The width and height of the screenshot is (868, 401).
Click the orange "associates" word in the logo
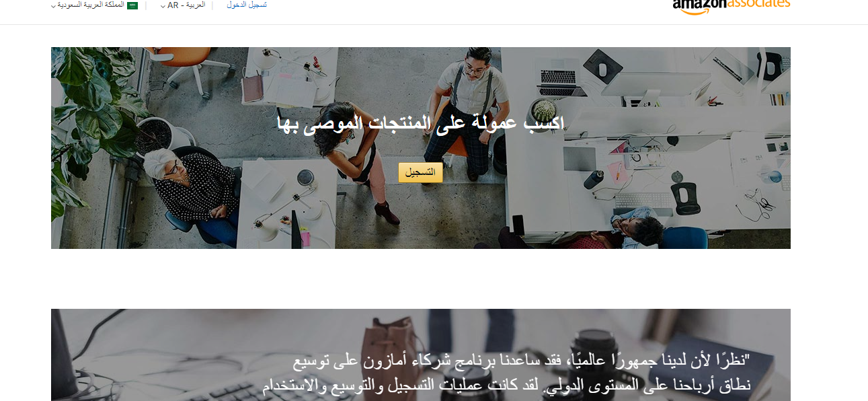pyautogui.click(x=759, y=3)
